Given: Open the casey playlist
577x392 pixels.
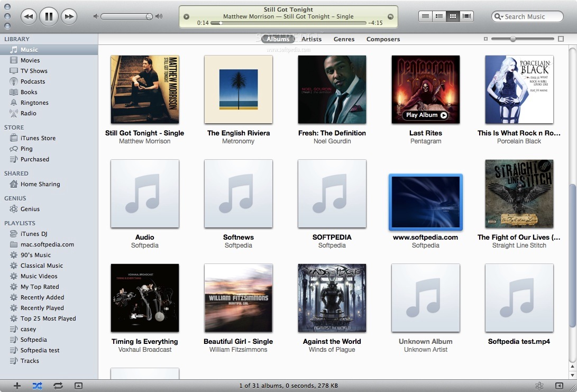Looking at the screenshot, I should [49, 329].
